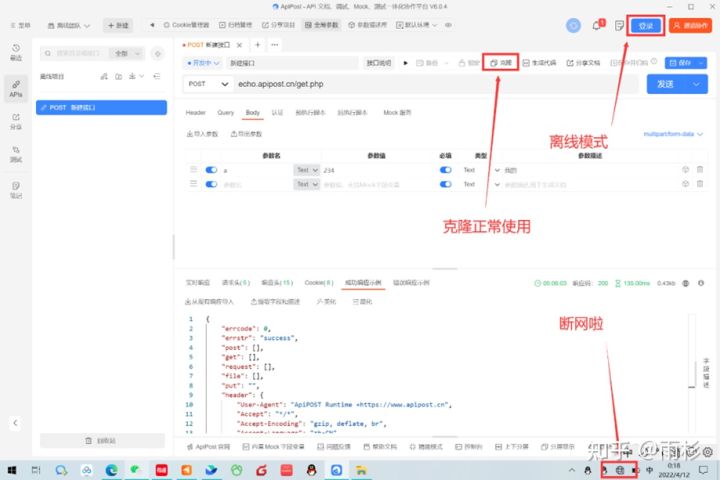Click the back arrow in top toolbar
Screen dimensions: 720x480
tap(152, 25)
